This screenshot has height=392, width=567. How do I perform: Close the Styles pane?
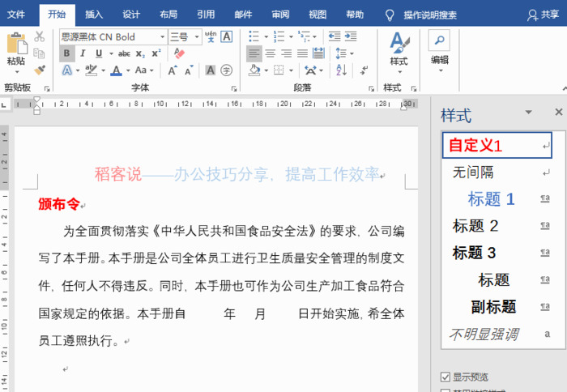coord(559,112)
